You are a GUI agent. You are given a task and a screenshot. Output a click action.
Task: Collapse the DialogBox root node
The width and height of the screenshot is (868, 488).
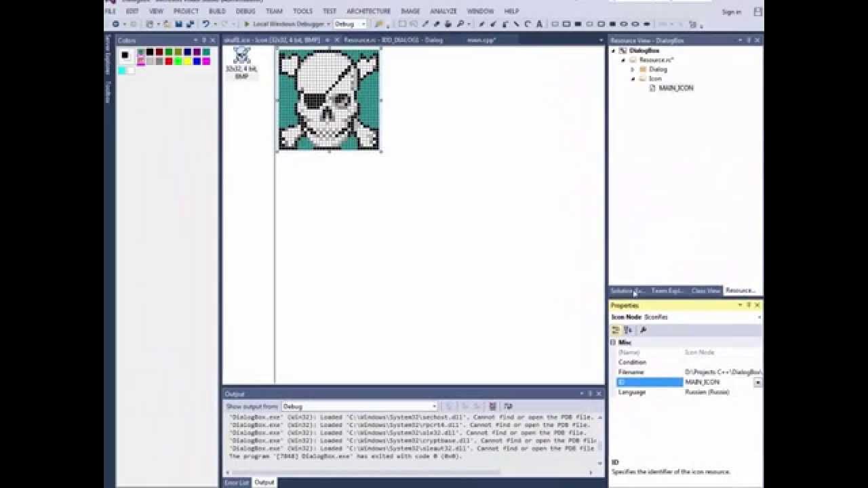614,50
